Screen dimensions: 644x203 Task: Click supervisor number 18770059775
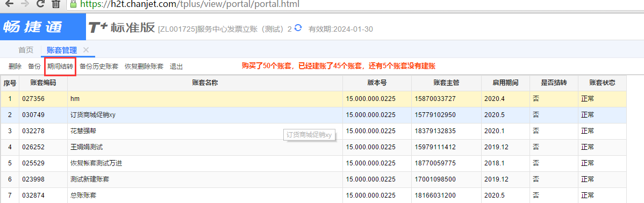pyautogui.click(x=435, y=164)
